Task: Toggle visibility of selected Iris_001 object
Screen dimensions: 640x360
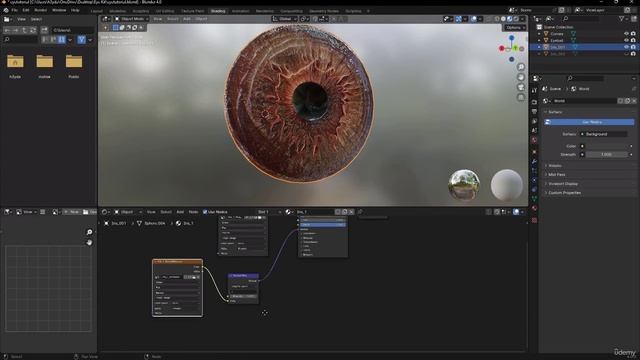Action: click(626, 47)
